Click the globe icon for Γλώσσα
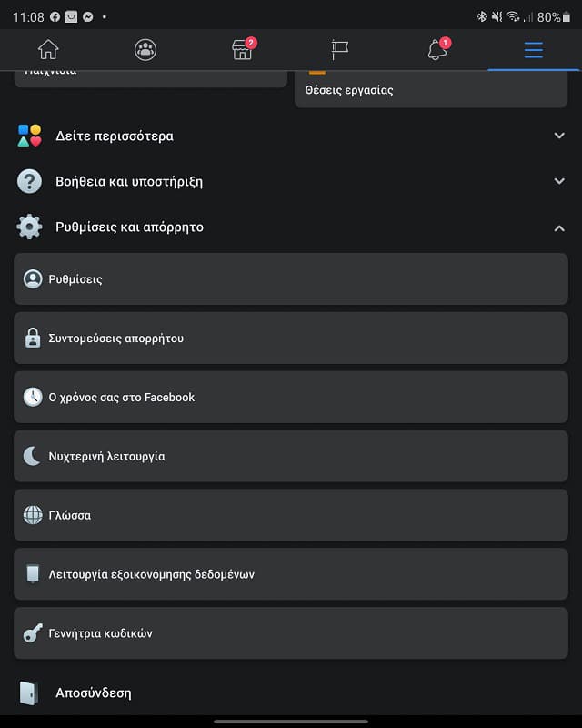582x728 pixels. coord(33,515)
